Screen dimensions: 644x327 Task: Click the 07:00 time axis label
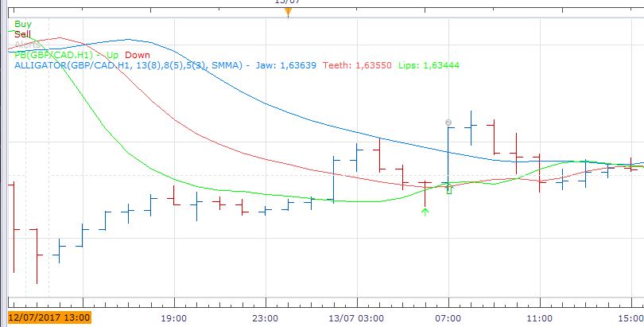pos(448,318)
